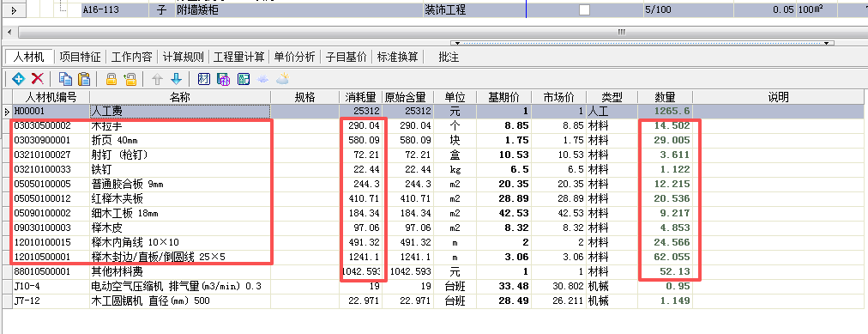Click the 名称 column header

click(180, 97)
